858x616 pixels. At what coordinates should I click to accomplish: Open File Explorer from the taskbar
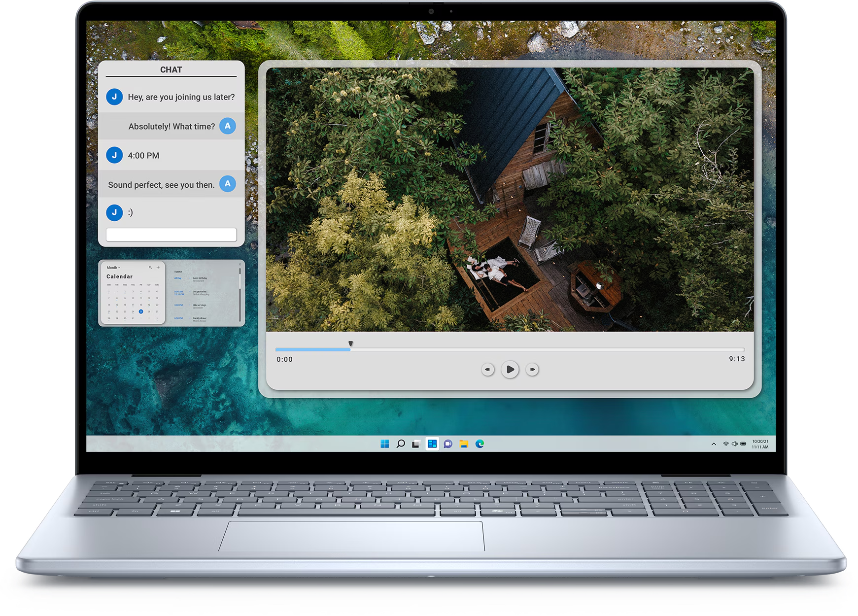464,444
